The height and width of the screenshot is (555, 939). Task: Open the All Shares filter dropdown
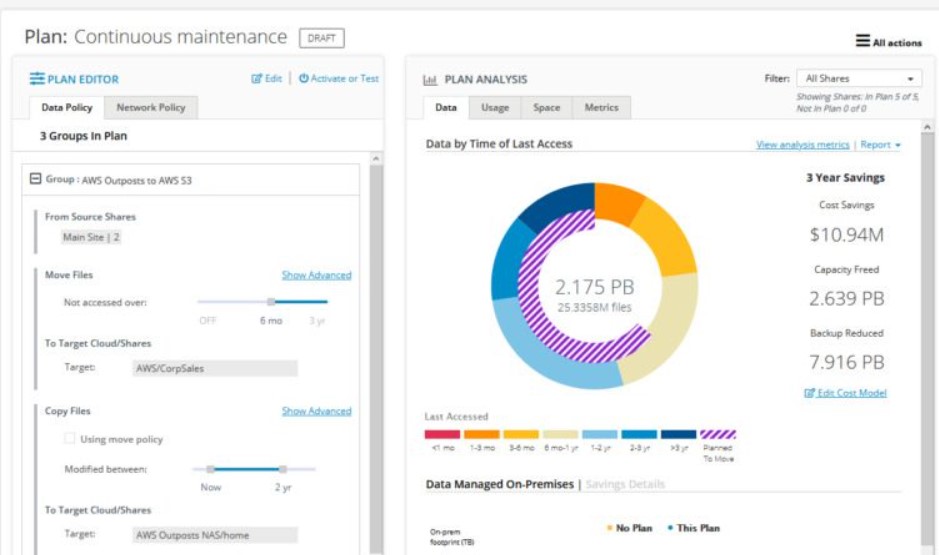[859, 78]
